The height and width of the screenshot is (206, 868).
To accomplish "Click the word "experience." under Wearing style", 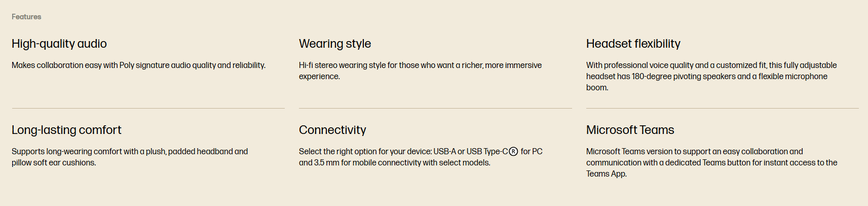I will [x=319, y=76].
